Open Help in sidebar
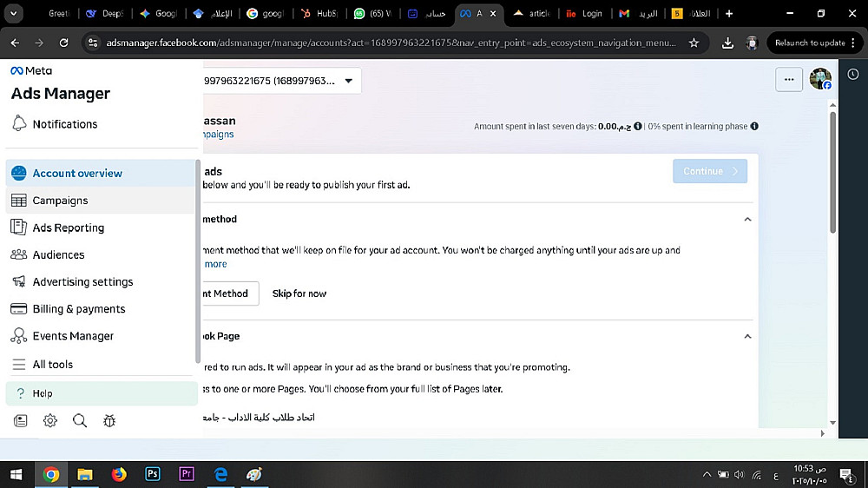The image size is (868, 488). 102,393
